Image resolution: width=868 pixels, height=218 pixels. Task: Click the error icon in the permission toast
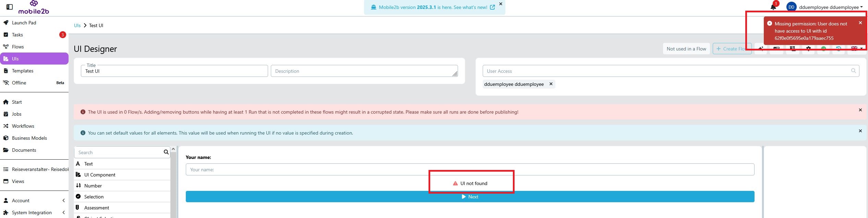769,23
